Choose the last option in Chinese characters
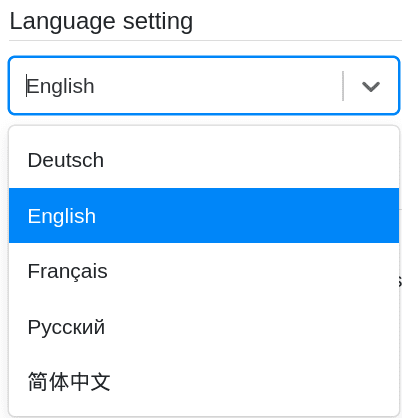The width and height of the screenshot is (402, 418). click(x=204, y=382)
